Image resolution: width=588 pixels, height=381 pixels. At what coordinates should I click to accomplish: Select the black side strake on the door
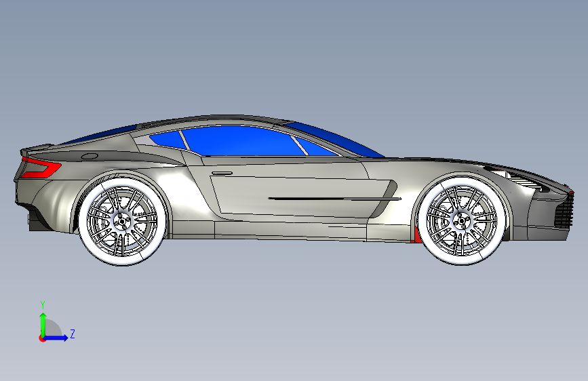click(335, 199)
